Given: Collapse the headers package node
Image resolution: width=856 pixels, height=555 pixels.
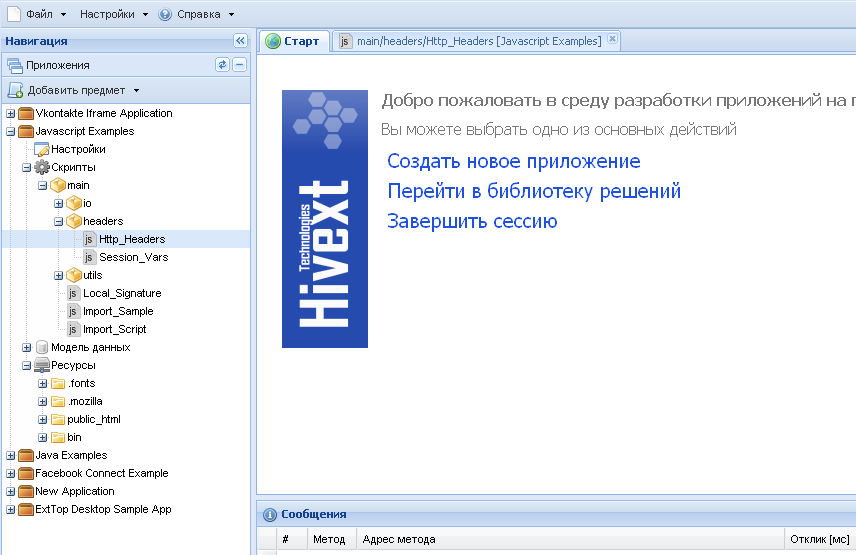Looking at the screenshot, I should (x=58, y=222).
